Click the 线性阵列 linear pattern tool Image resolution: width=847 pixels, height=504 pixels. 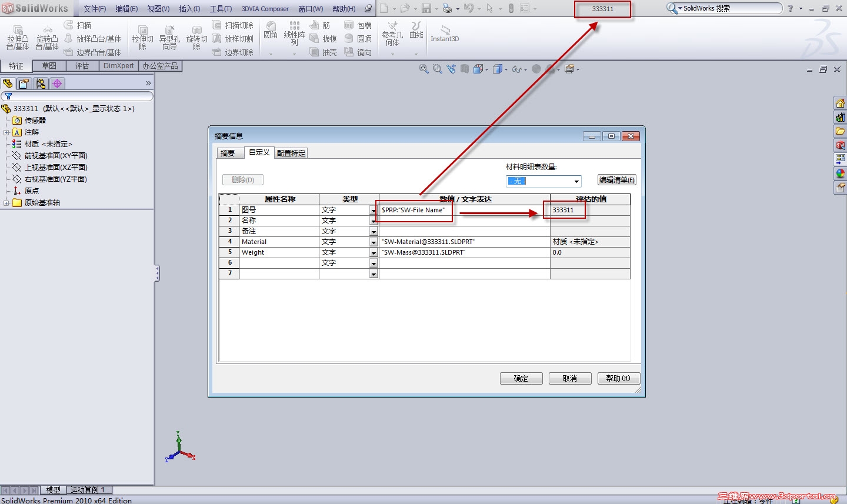pos(294,34)
